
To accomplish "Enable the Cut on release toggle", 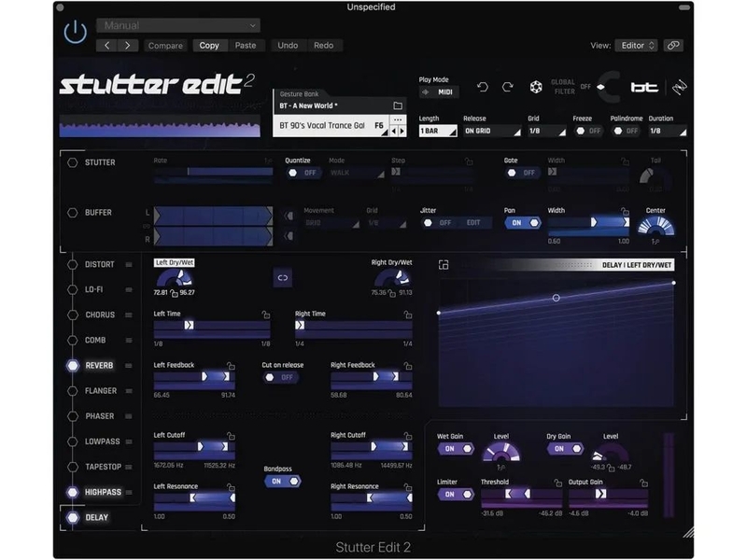I will pyautogui.click(x=281, y=377).
